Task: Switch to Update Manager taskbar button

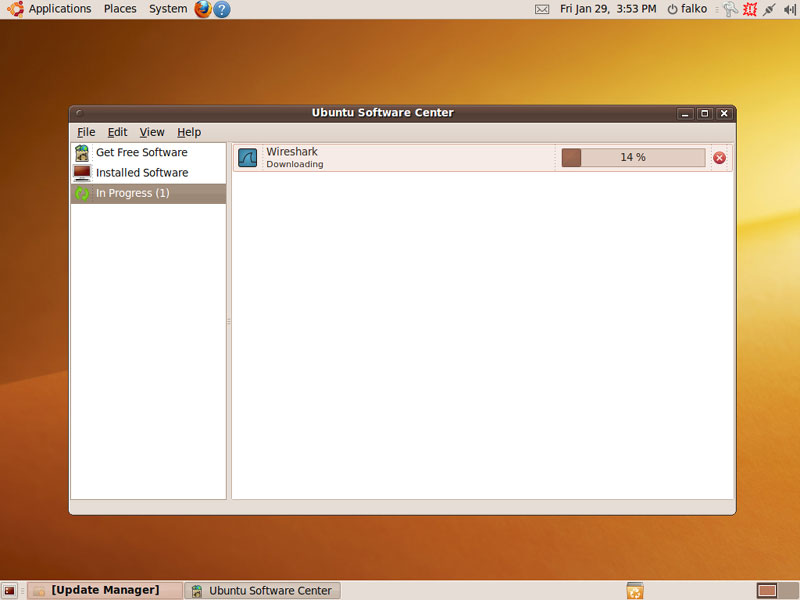Action: [105, 591]
